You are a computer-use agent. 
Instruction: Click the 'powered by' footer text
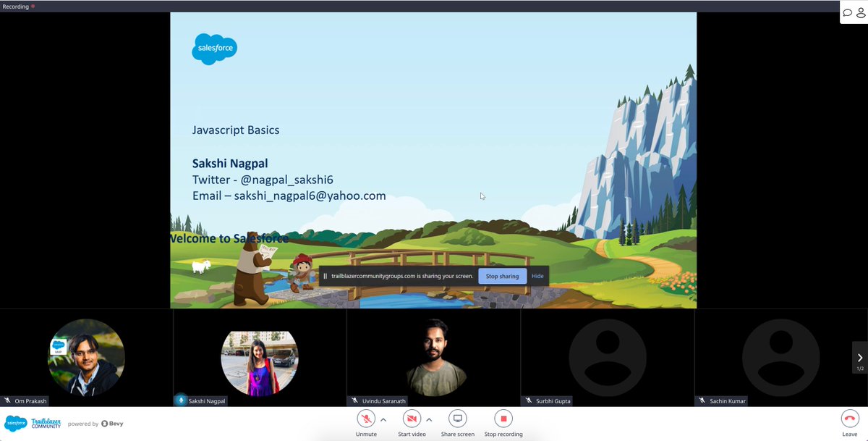pos(83,424)
